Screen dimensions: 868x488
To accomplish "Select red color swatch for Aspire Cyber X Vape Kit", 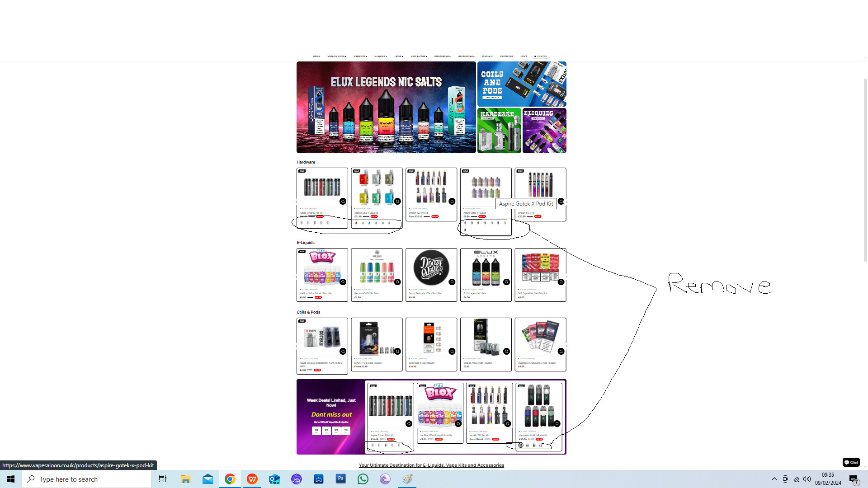I will (356, 223).
